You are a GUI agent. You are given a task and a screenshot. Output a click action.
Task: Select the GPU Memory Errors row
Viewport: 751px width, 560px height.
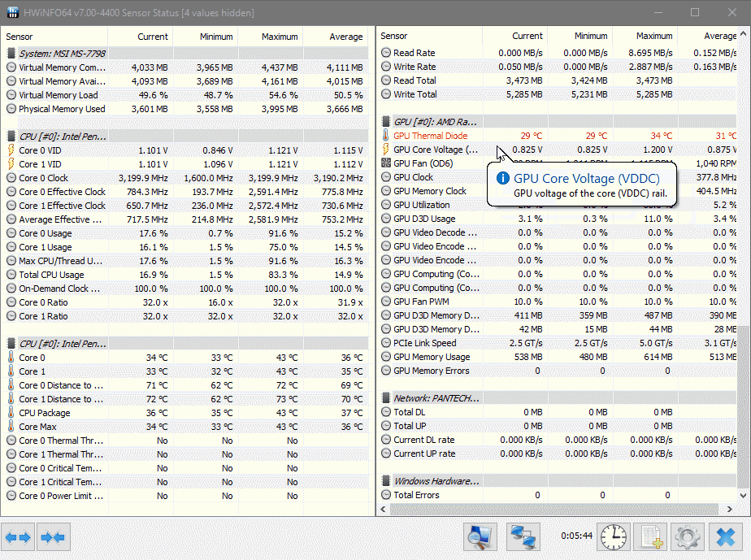557,371
